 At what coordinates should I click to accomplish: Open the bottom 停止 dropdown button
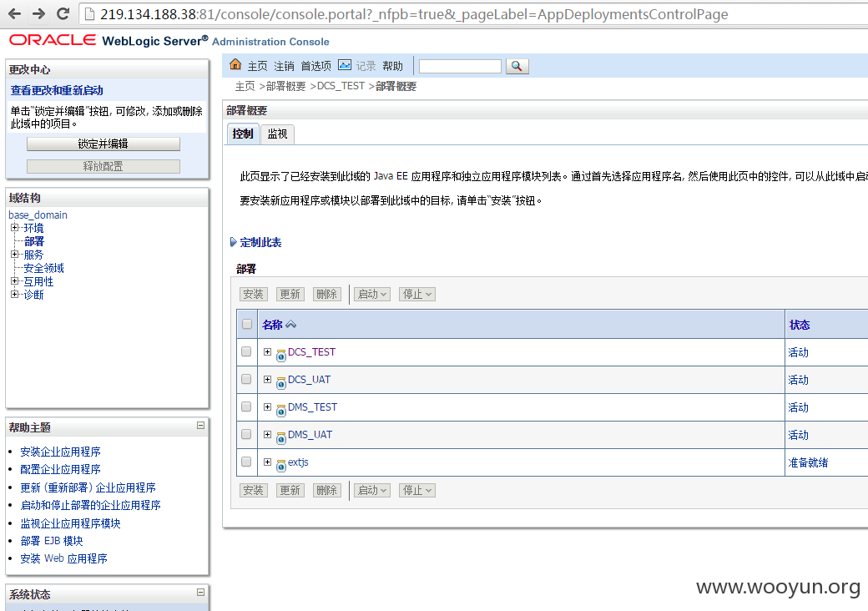[416, 490]
